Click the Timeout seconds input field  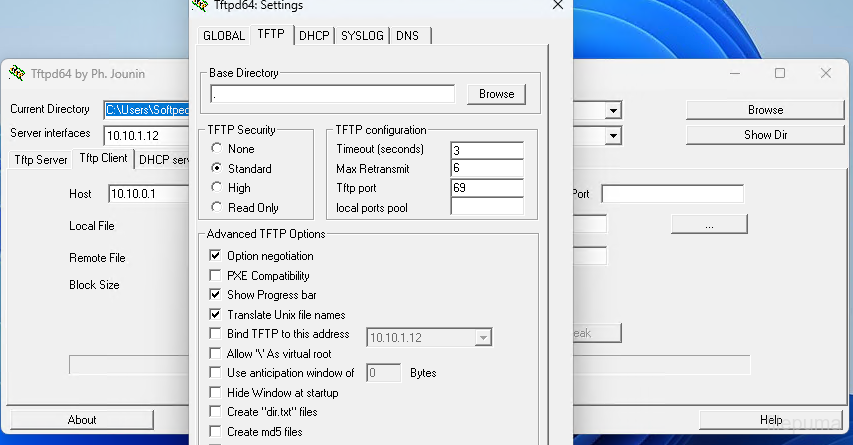486,150
